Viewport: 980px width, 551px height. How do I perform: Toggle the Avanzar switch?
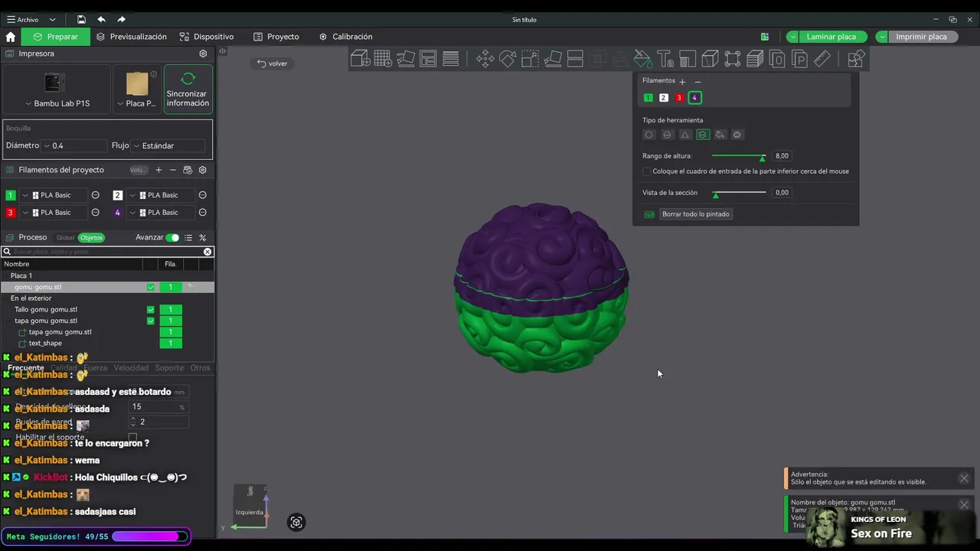pyautogui.click(x=172, y=237)
